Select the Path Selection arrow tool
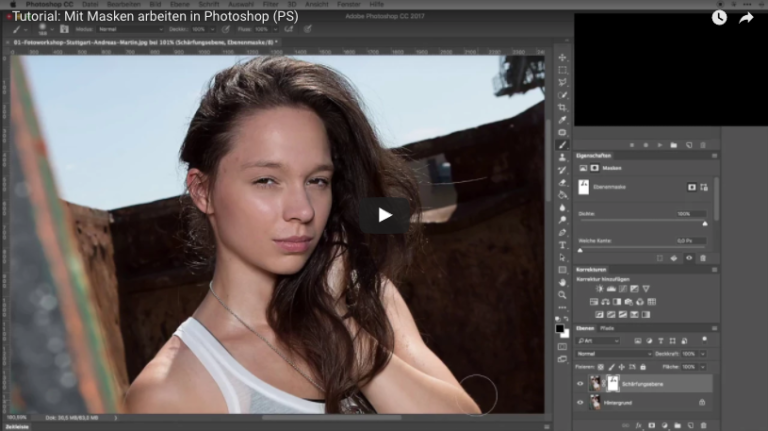This screenshot has width=768, height=431. coord(562,257)
